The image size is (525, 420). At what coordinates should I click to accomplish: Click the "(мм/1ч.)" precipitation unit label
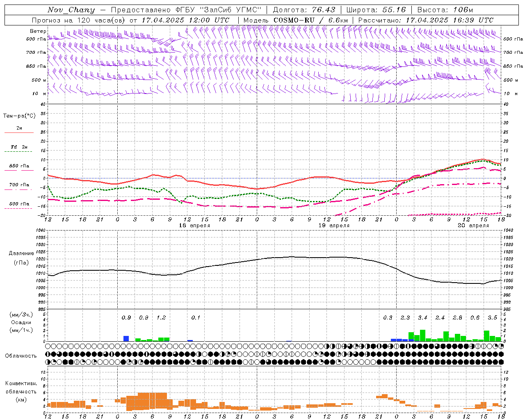21,330
